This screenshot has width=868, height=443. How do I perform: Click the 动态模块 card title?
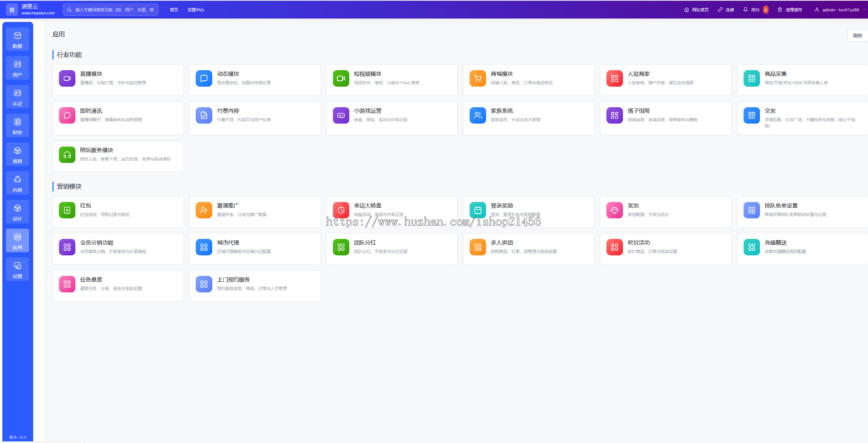(x=228, y=74)
